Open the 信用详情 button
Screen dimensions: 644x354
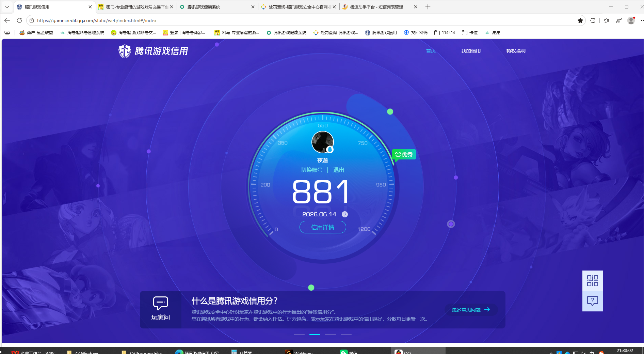click(323, 227)
